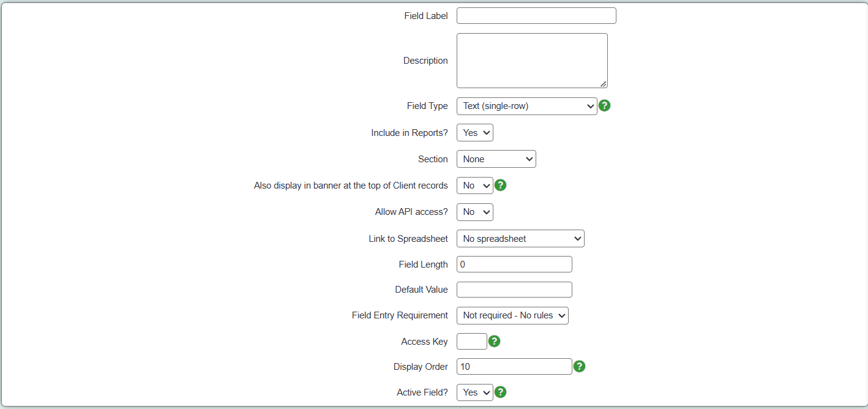Viewport: 868px width, 409px height.
Task: Focus the Description text area
Action: [x=532, y=61]
